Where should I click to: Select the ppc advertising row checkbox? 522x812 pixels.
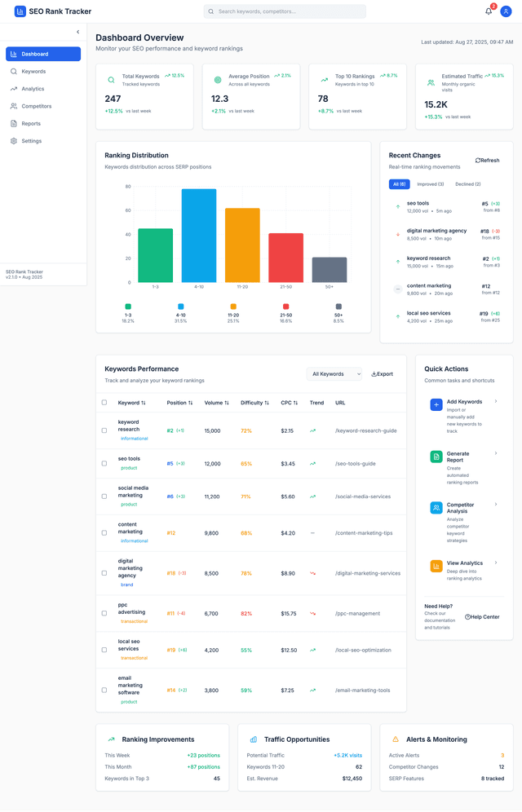[x=104, y=613]
